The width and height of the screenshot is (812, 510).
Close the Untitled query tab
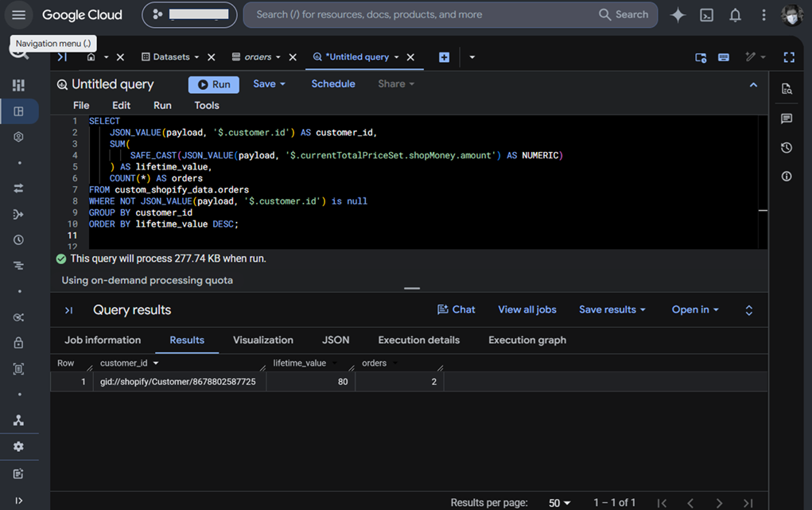410,57
